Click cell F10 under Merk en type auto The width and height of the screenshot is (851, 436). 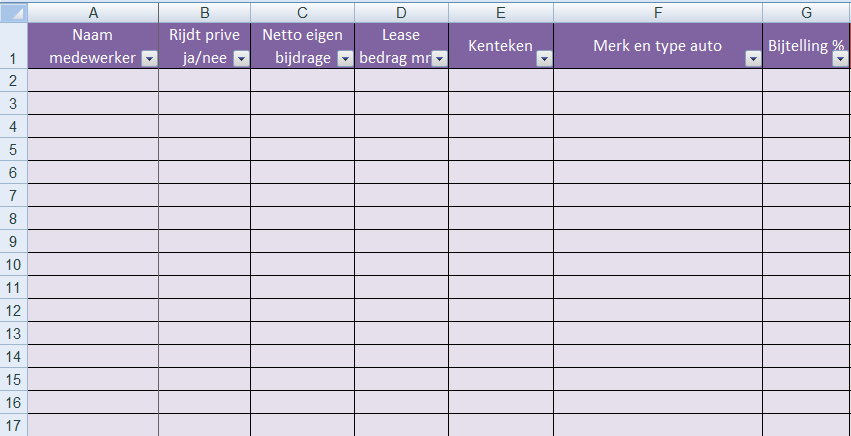[658, 264]
